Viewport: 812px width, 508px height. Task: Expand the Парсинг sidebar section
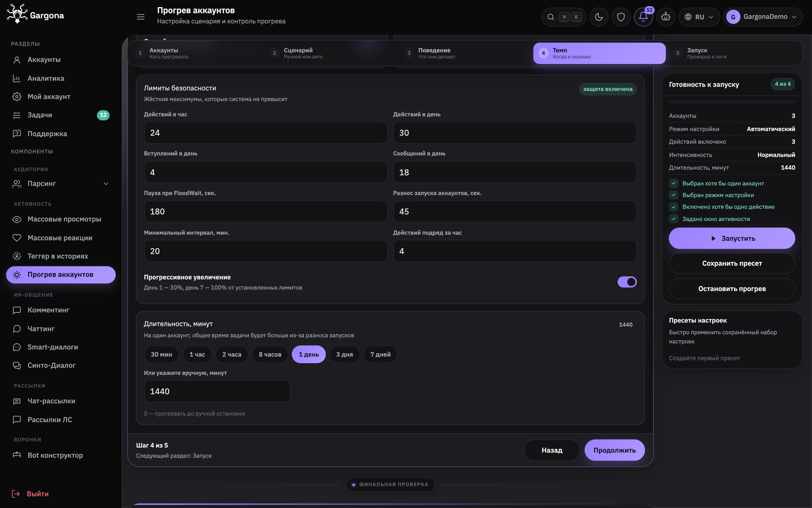(61, 184)
